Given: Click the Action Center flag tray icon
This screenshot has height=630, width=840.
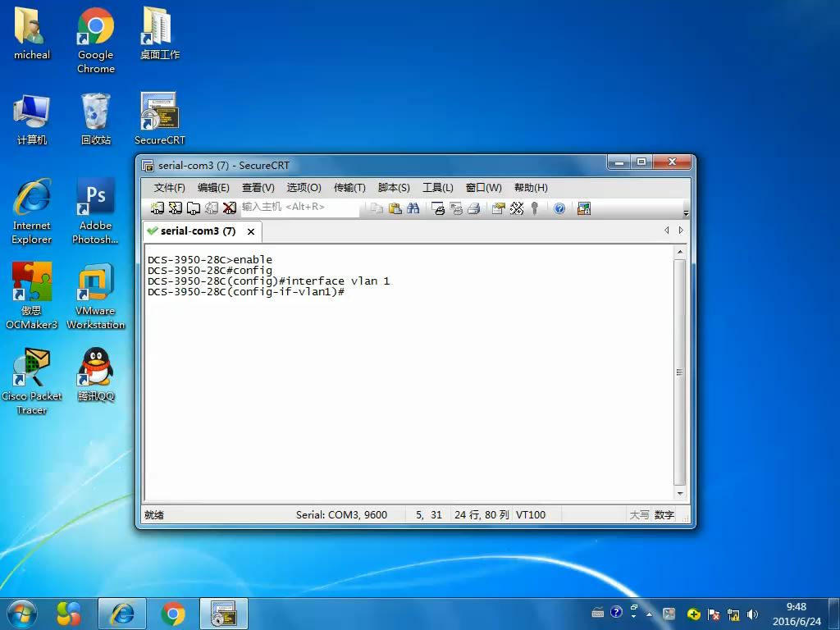Looking at the screenshot, I should (x=713, y=614).
